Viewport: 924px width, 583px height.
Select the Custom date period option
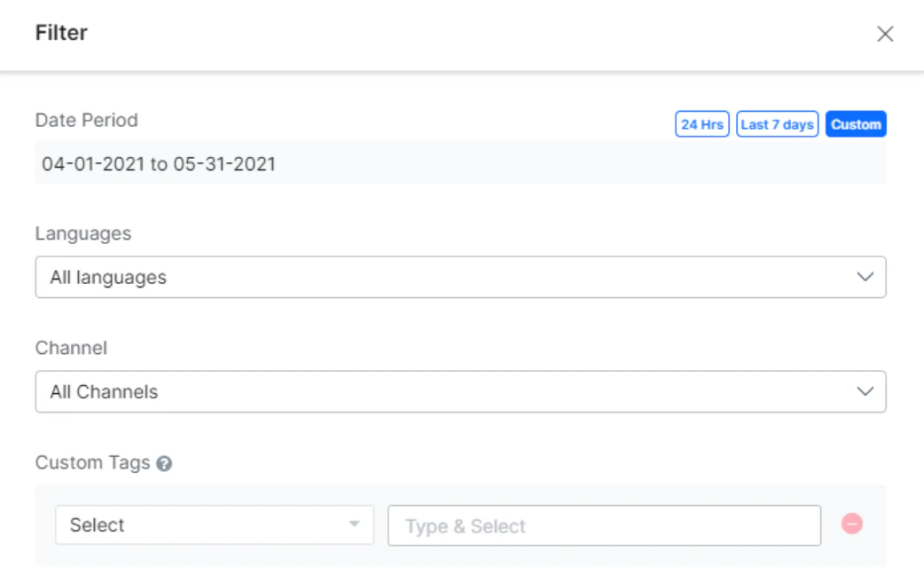(x=854, y=124)
